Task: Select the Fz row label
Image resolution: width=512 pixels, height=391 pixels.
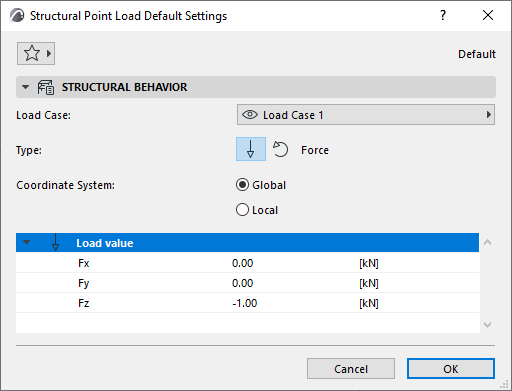Action: (84, 303)
